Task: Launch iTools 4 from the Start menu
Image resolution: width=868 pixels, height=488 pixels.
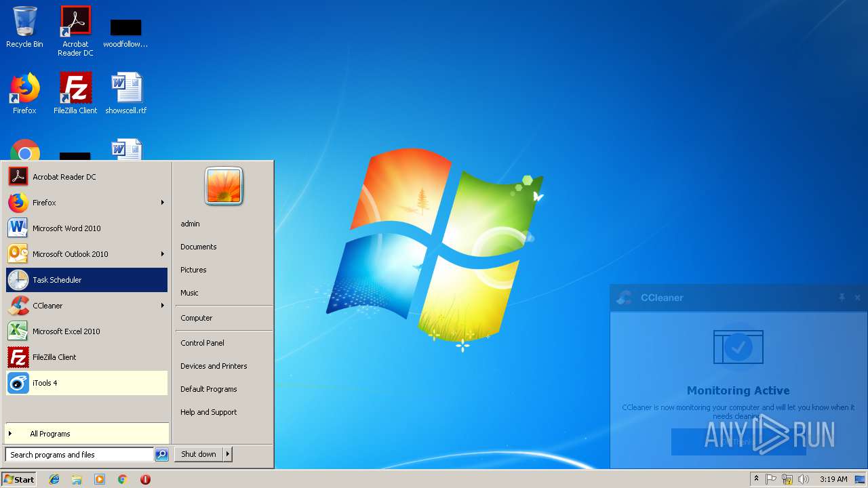Action: (87, 383)
